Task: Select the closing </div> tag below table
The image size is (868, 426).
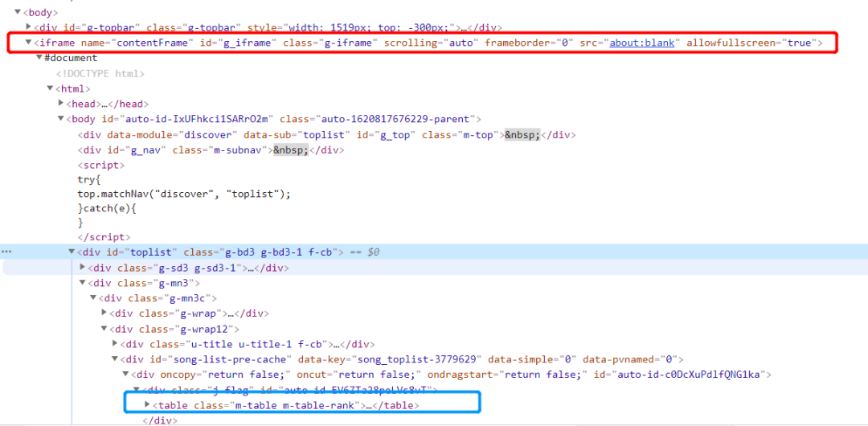Action: tap(159, 420)
